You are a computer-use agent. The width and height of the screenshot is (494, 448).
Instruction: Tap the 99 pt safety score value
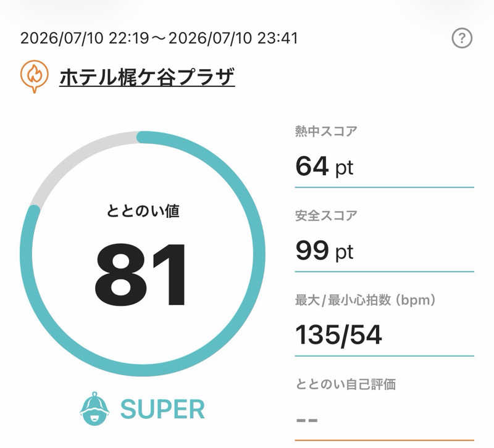coord(325,251)
